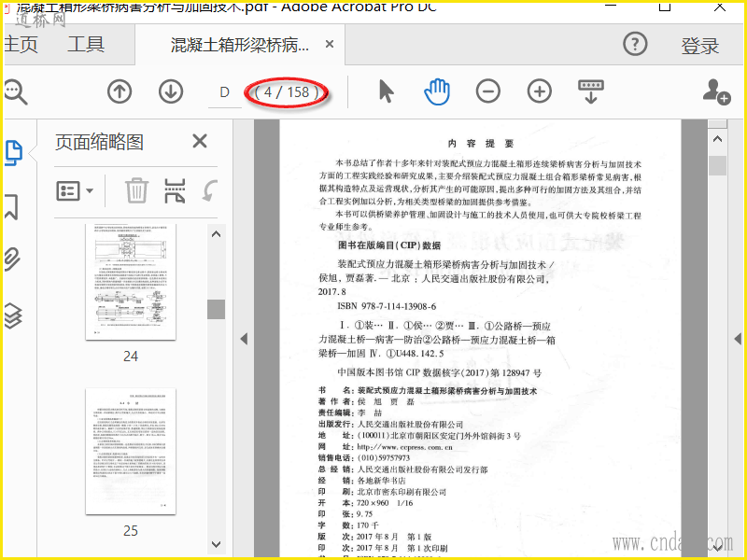Image resolution: width=747 pixels, height=560 pixels.
Task: Rotate page with the curved arrow icon
Action: tap(209, 190)
